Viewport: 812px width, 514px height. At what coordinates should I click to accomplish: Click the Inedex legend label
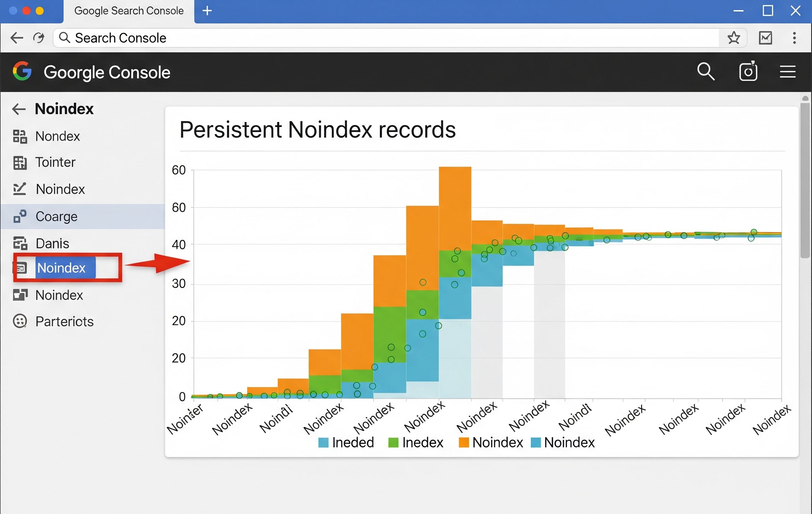(x=422, y=443)
